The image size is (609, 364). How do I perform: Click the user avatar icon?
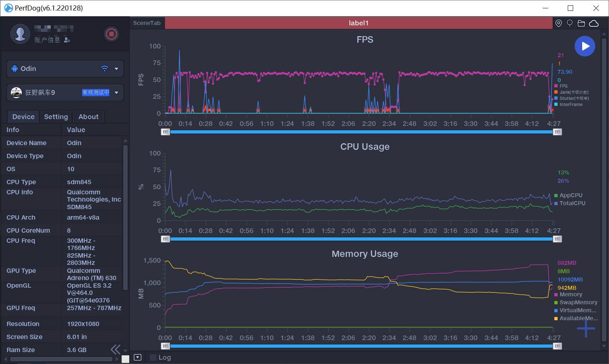[20, 34]
